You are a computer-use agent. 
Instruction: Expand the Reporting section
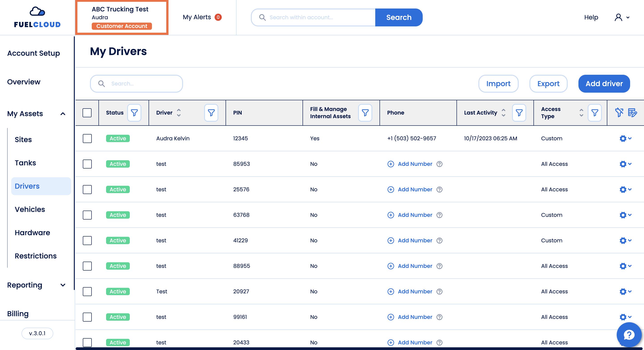pos(63,285)
